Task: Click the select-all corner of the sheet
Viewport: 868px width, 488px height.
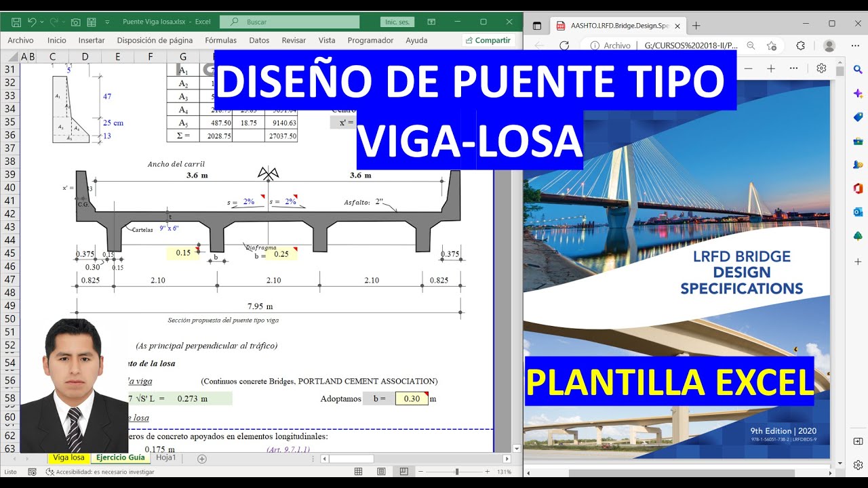Action: point(10,56)
